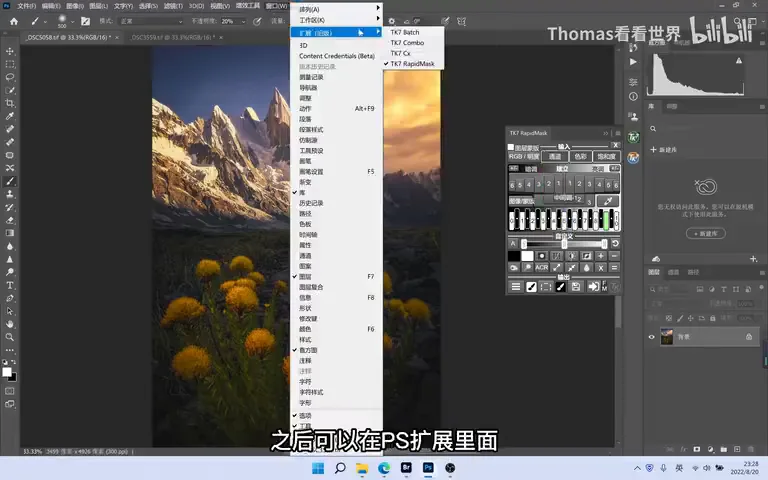Click RapidMask output selection marquee icon
This screenshot has width=768, height=480.
click(546, 287)
